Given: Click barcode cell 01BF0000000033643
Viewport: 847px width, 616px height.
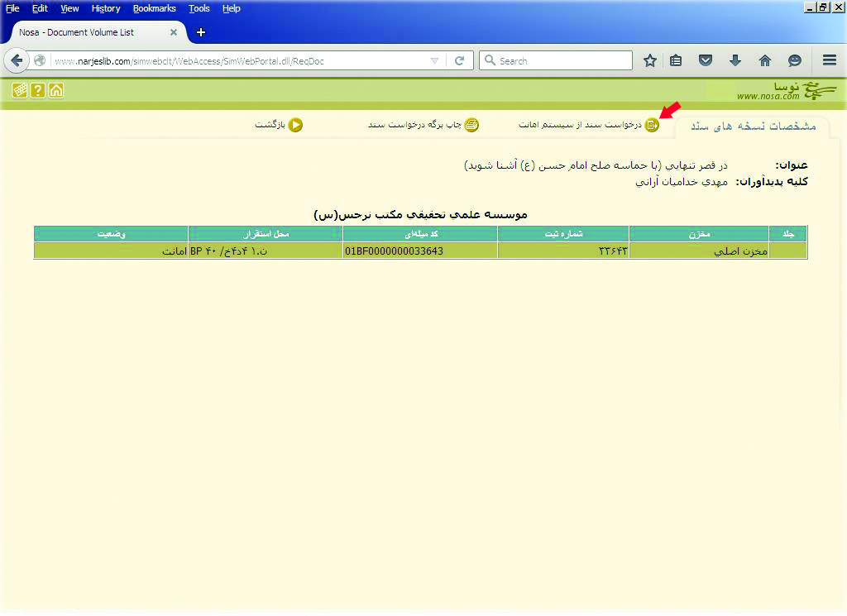Looking at the screenshot, I should pyautogui.click(x=420, y=251).
